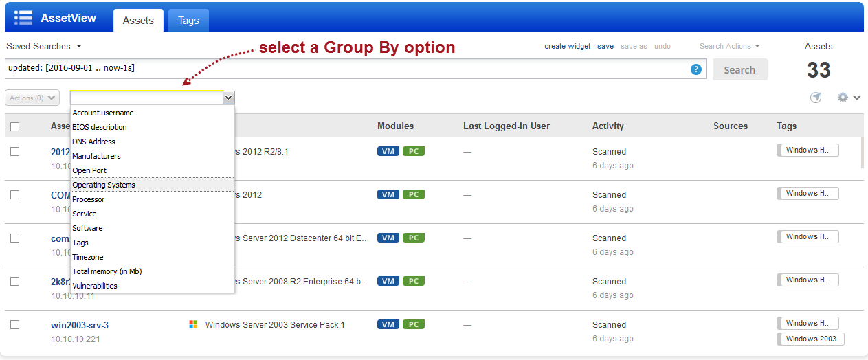This screenshot has height=360, width=868.
Task: Open search help question mark icon
Action: [x=696, y=69]
